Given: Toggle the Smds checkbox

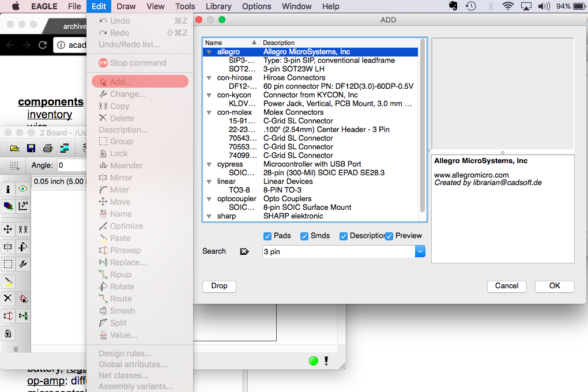Looking at the screenshot, I should [x=304, y=236].
